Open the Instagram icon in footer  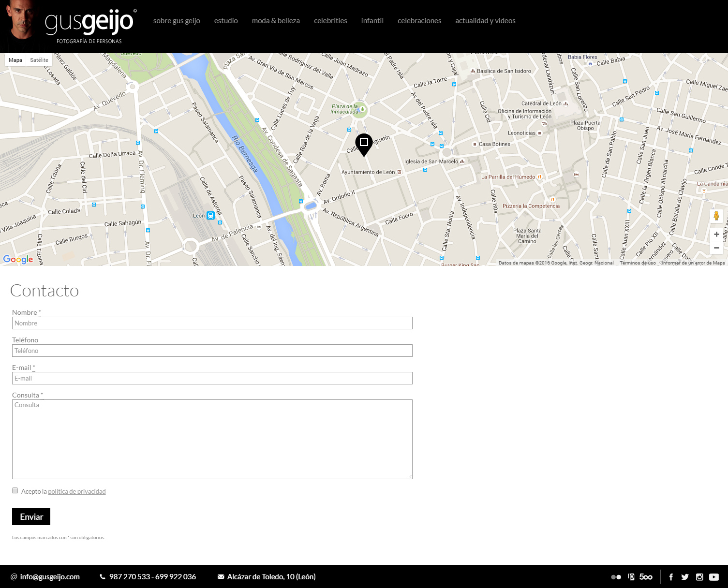coord(699,577)
